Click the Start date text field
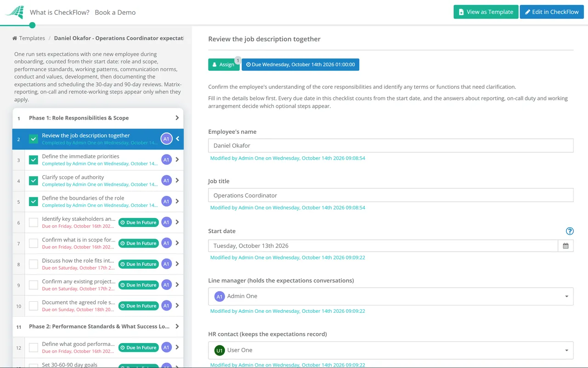Screen dimensions: 588x368 point(383,246)
